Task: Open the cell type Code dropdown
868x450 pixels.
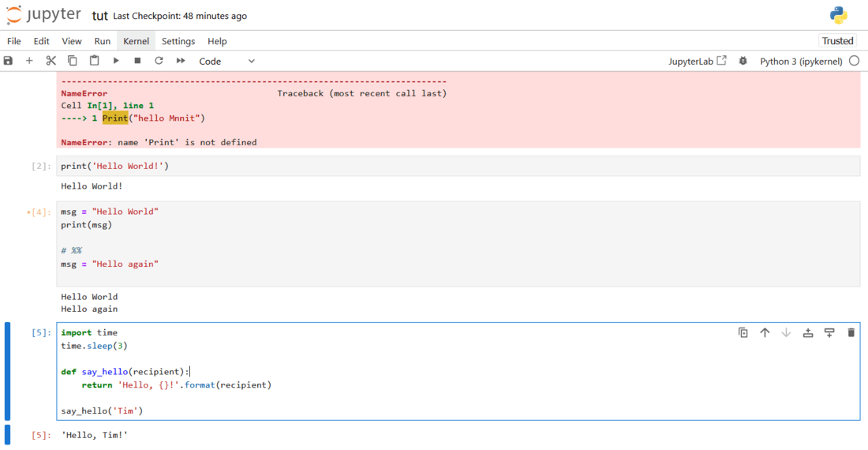Action: [226, 61]
